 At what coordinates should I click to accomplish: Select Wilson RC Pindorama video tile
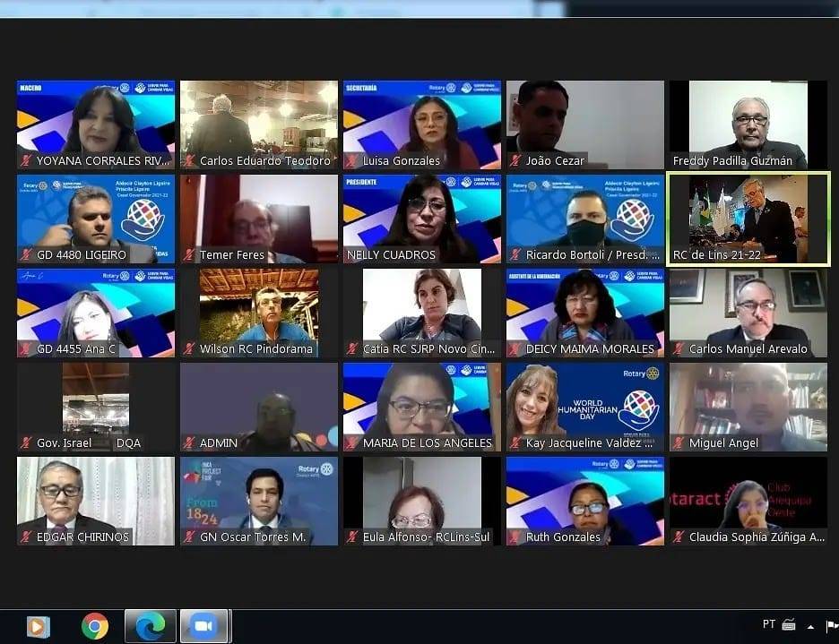tap(258, 312)
